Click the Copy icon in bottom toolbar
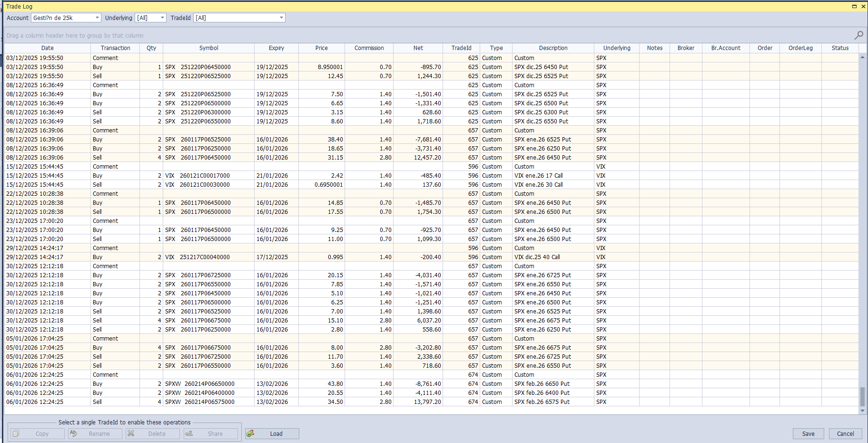The image size is (868, 443). [x=16, y=433]
